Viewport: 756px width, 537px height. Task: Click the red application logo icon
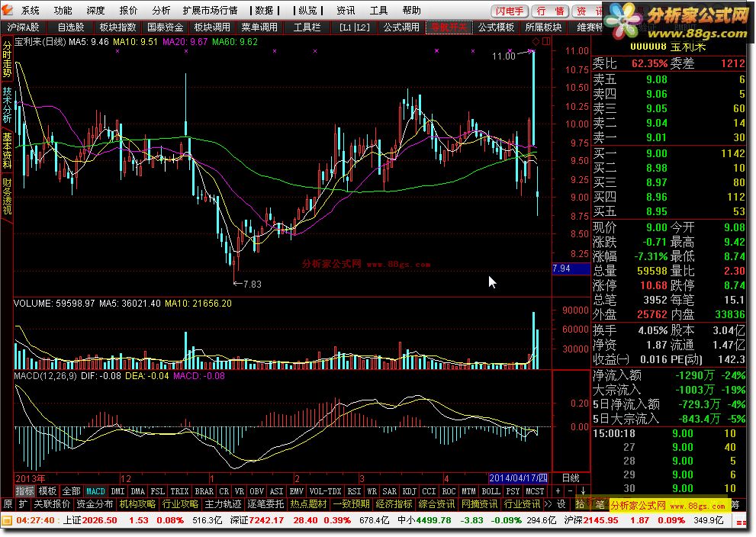coord(8,10)
